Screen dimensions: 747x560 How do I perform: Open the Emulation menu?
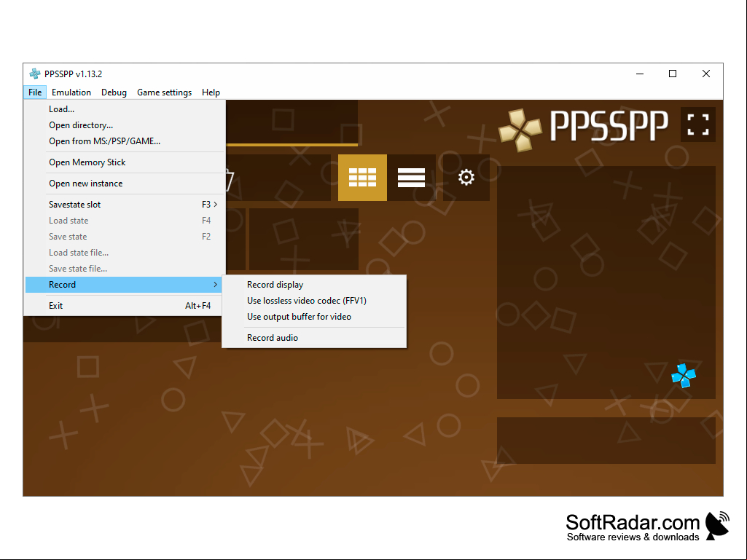(x=71, y=92)
